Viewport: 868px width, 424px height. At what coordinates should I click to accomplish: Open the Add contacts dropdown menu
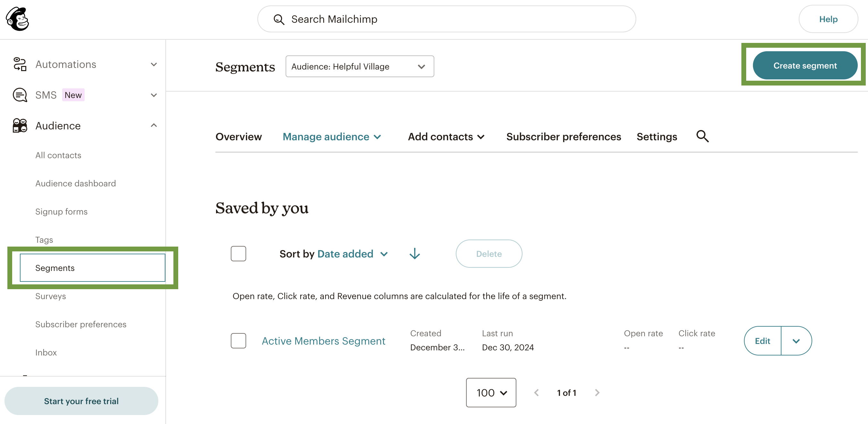pos(446,137)
